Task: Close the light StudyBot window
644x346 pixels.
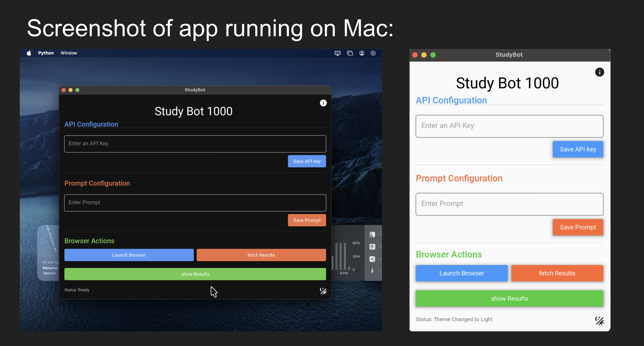Action: 415,55
